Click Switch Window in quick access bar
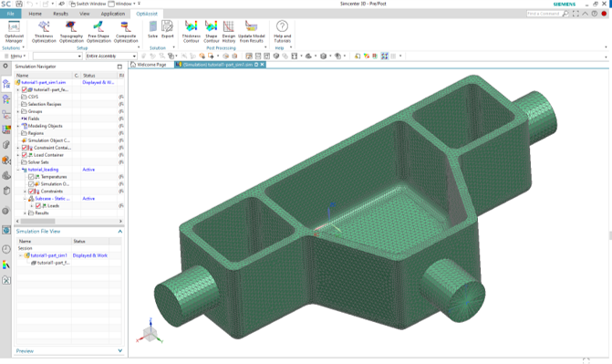Screen dimensions: 612x364 point(88,4)
